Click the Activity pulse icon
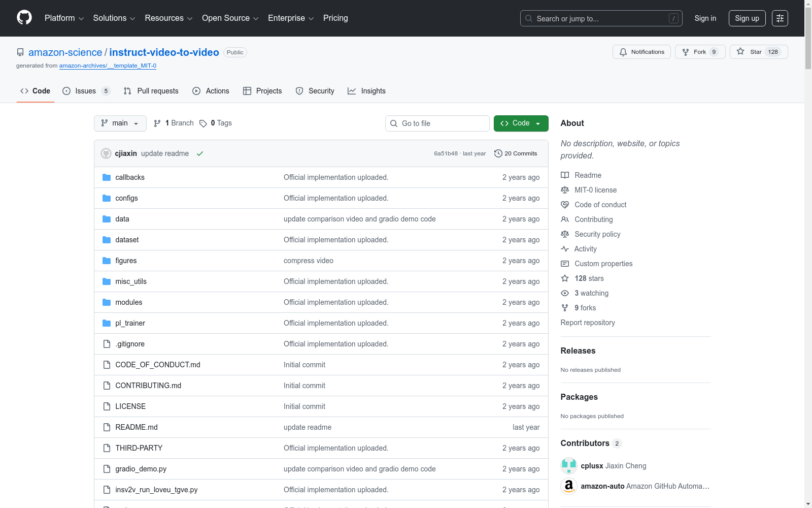 tap(565, 249)
